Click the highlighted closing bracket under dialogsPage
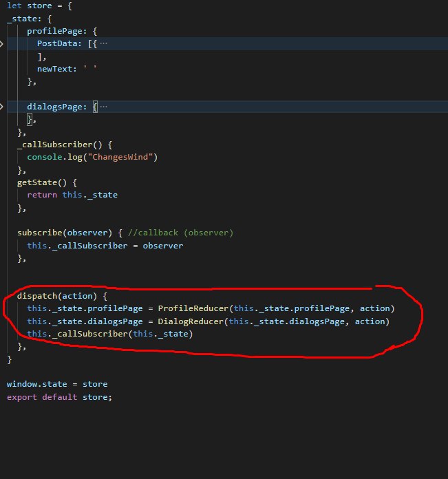 [30, 119]
